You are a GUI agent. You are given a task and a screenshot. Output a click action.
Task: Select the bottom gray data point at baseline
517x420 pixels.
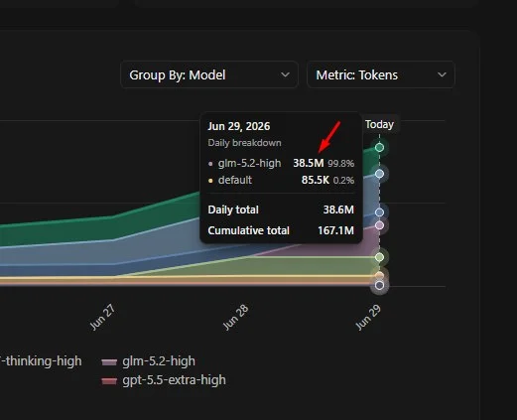coord(379,285)
